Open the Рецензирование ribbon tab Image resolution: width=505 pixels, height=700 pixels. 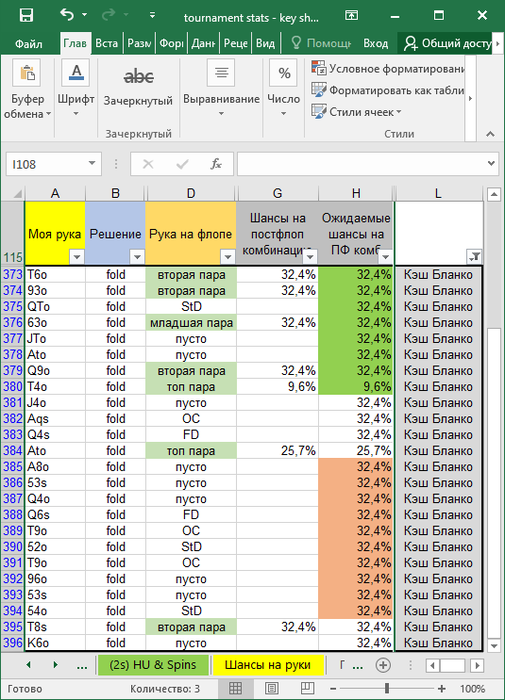click(x=235, y=43)
